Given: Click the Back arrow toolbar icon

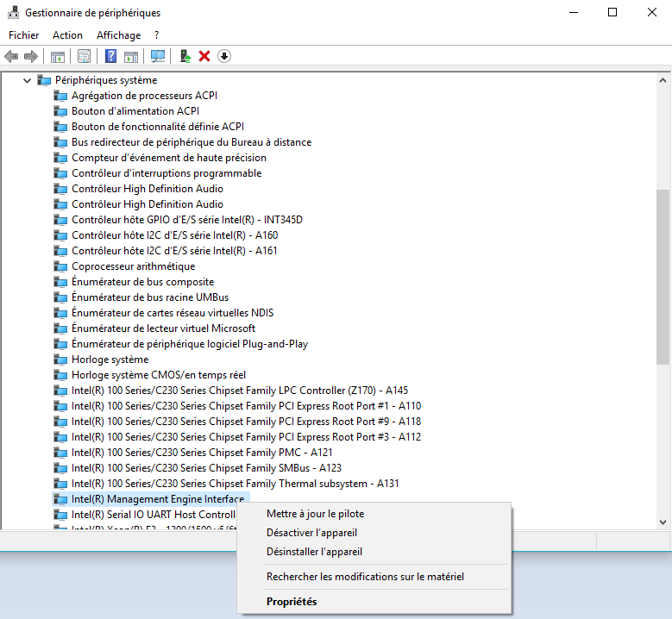Looking at the screenshot, I should click(x=11, y=56).
